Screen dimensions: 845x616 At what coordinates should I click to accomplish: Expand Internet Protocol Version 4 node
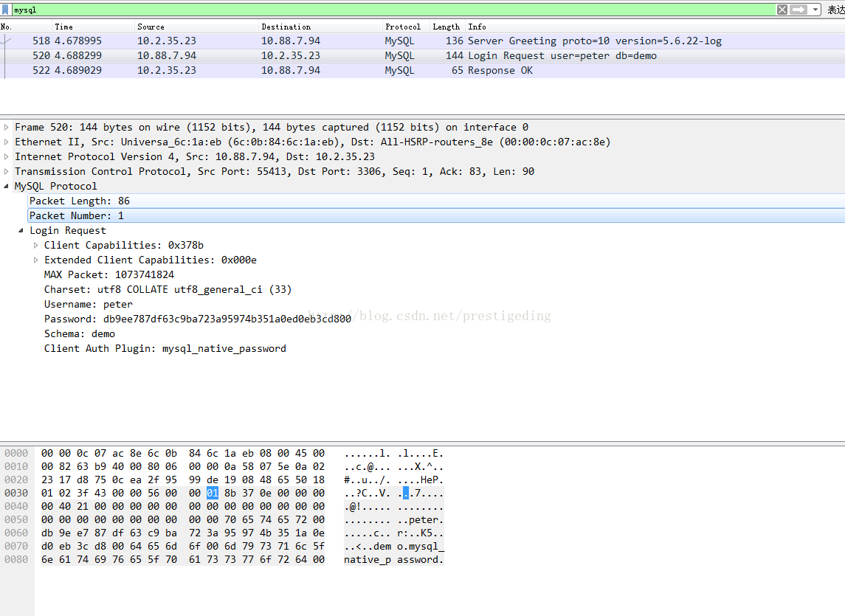coord(7,156)
